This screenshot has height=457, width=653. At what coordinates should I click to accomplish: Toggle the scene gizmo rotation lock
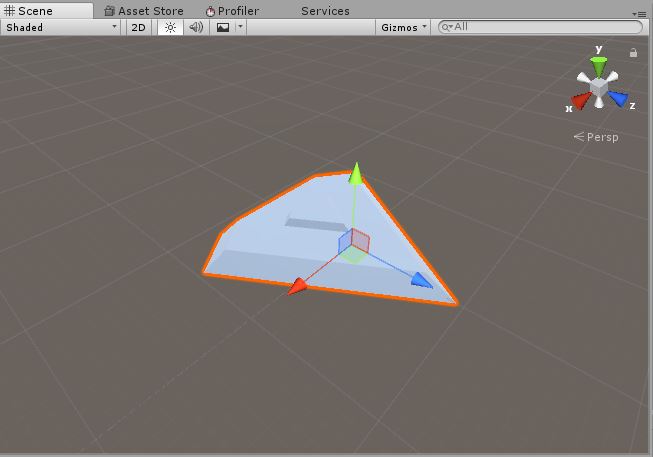tap(633, 52)
